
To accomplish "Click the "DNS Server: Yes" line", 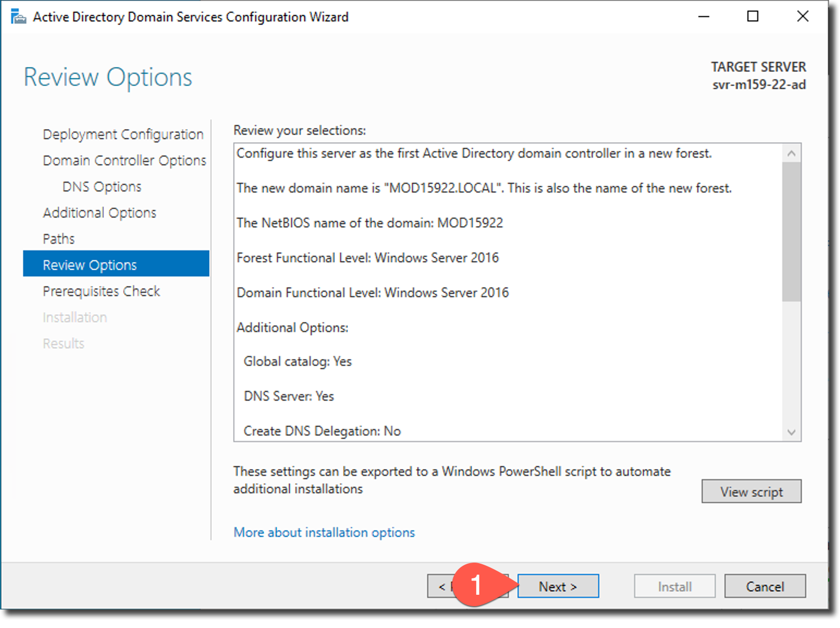I will click(x=289, y=396).
